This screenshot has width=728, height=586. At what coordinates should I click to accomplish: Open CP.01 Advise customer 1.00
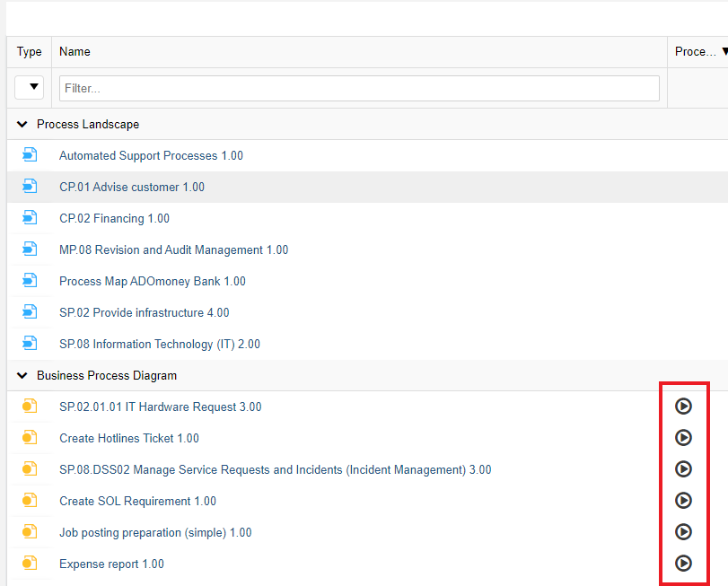[132, 187]
